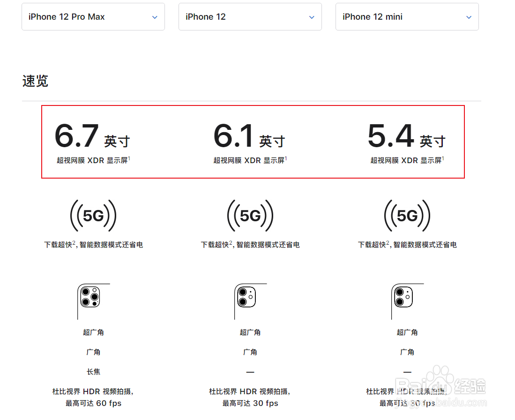Click 广角 in the iPhone 12 mini column
The image size is (515, 420).
point(407,352)
